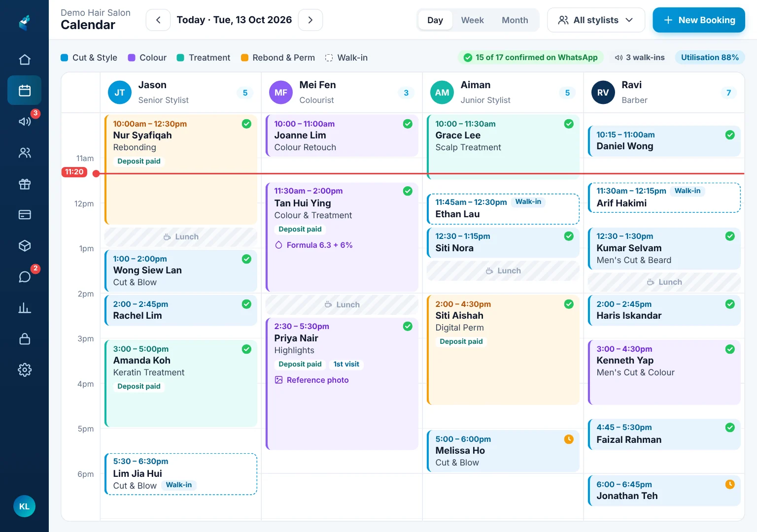Image resolution: width=757 pixels, height=532 pixels.
Task: Select the Calendar icon in the sidebar
Action: (x=25, y=90)
